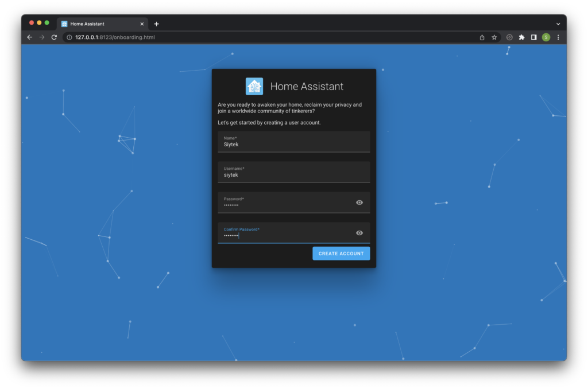588x389 pixels.
Task: Focus the Username input field
Action: pos(293,172)
